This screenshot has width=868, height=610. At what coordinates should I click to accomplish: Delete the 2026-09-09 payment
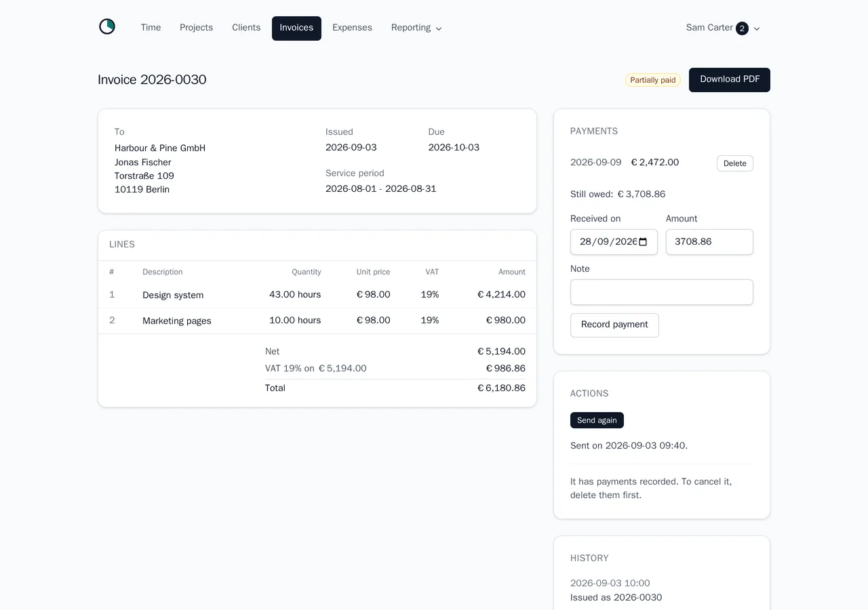pyautogui.click(x=734, y=163)
